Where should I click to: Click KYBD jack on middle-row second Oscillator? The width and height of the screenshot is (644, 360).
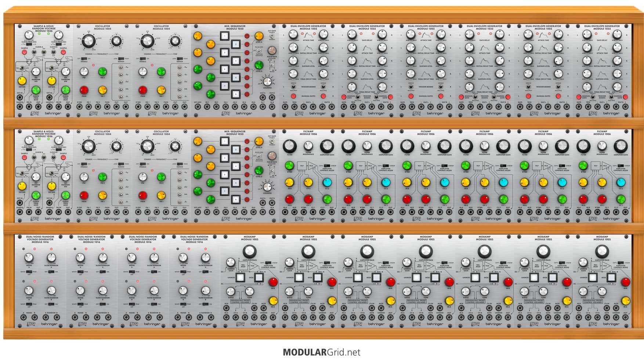(x=138, y=212)
